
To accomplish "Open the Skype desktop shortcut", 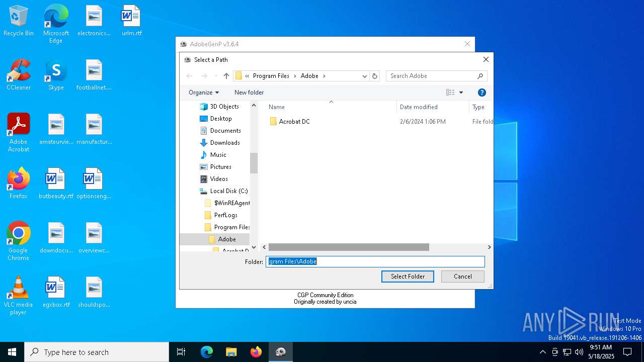I will pyautogui.click(x=56, y=75).
